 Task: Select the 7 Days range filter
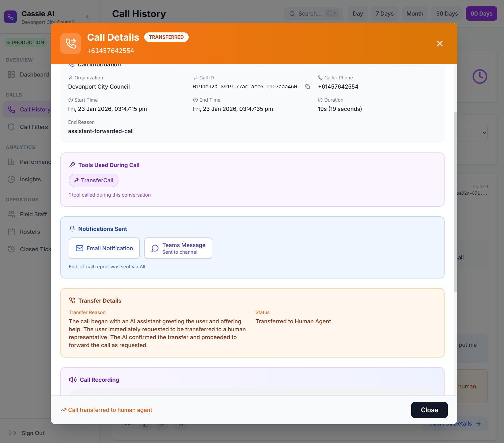[x=385, y=14]
